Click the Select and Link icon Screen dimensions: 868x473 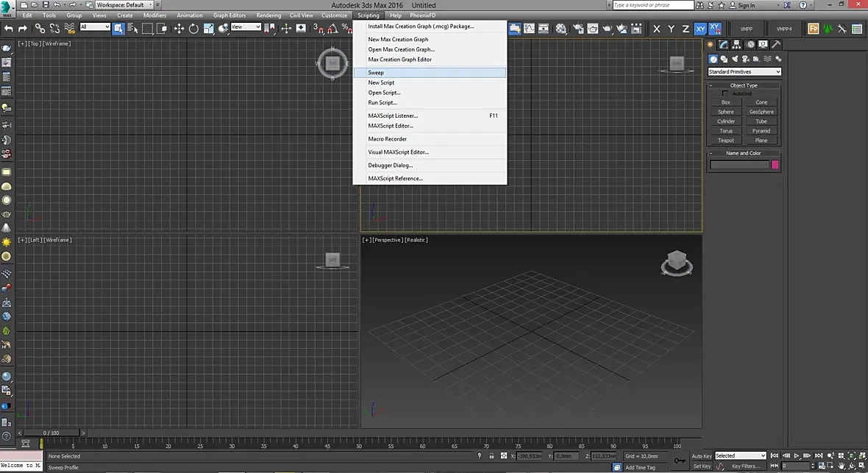[x=40, y=28]
